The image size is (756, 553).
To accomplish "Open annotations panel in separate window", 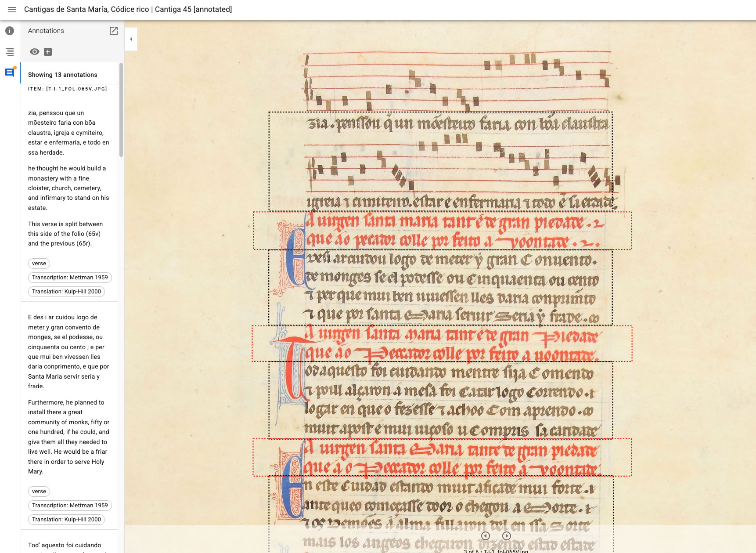I will click(114, 31).
